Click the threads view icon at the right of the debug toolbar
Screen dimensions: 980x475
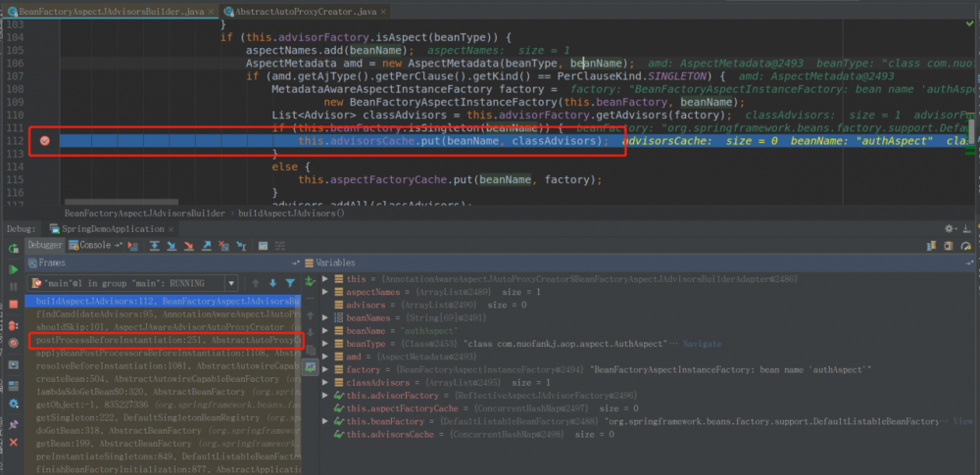pyautogui.click(x=931, y=246)
